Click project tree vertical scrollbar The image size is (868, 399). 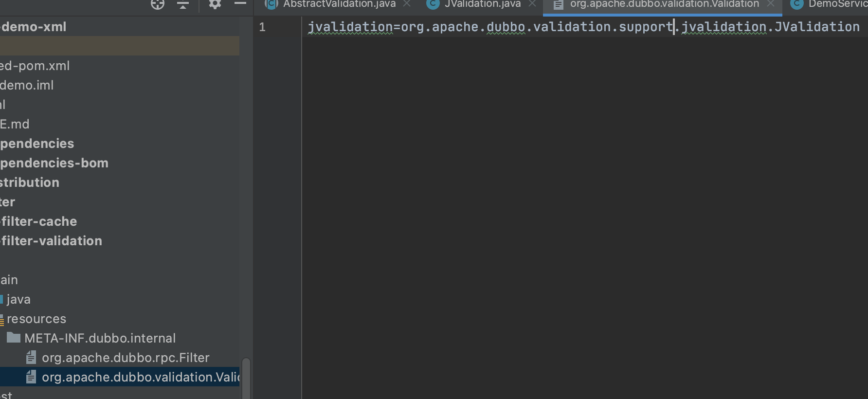pyautogui.click(x=246, y=379)
